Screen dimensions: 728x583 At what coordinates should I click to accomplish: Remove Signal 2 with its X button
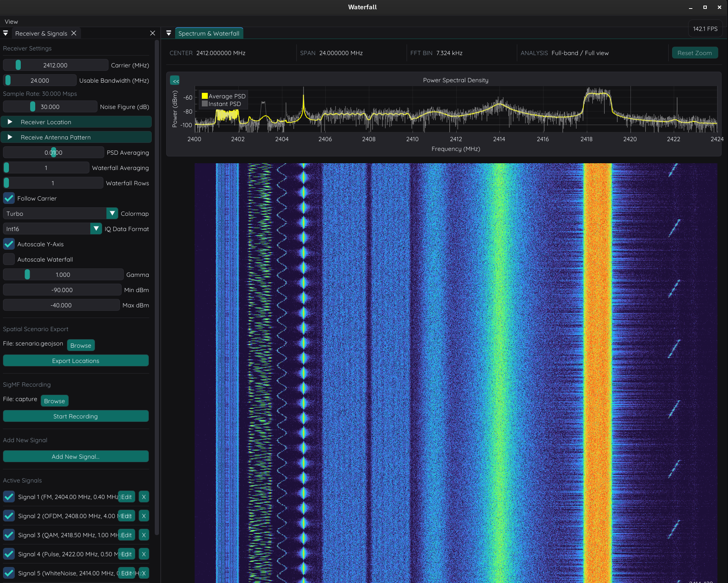pyautogui.click(x=144, y=516)
